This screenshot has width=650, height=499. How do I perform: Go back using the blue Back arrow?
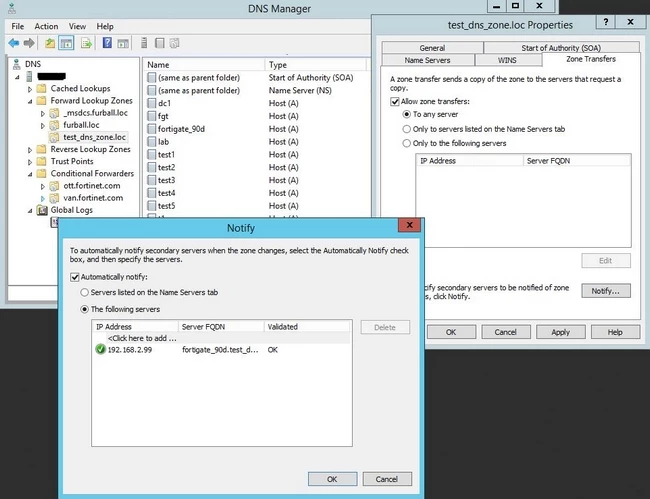click(14, 43)
